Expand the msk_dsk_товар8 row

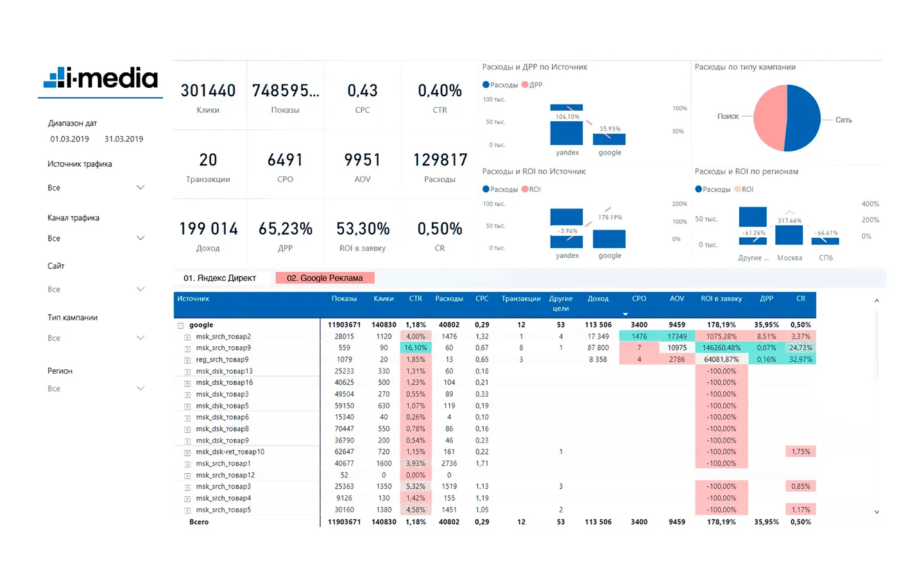pos(187,430)
